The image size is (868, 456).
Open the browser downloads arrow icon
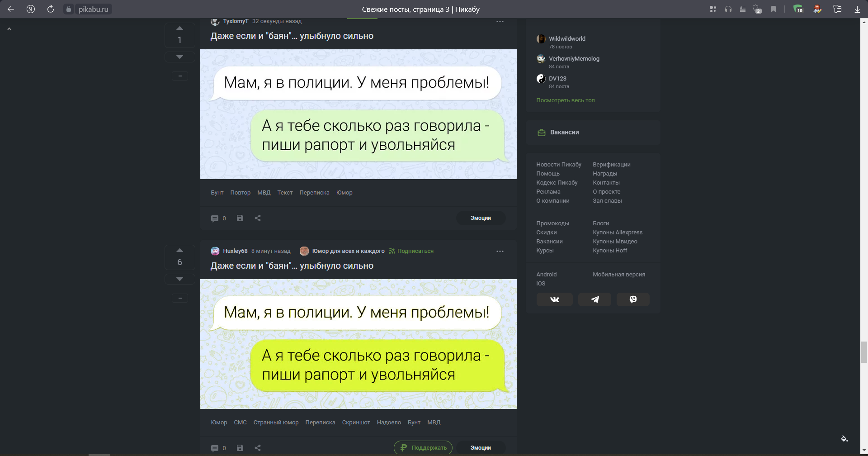pos(857,9)
